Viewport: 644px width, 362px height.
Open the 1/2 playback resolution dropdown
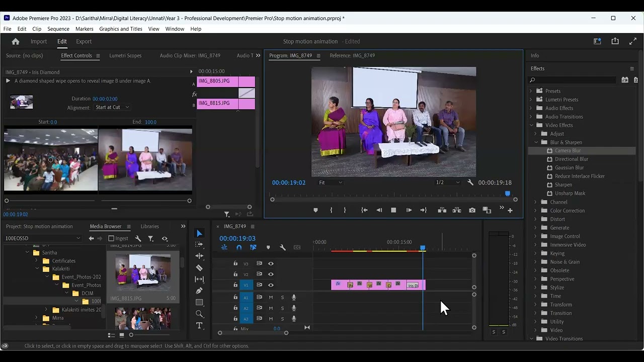click(x=447, y=183)
